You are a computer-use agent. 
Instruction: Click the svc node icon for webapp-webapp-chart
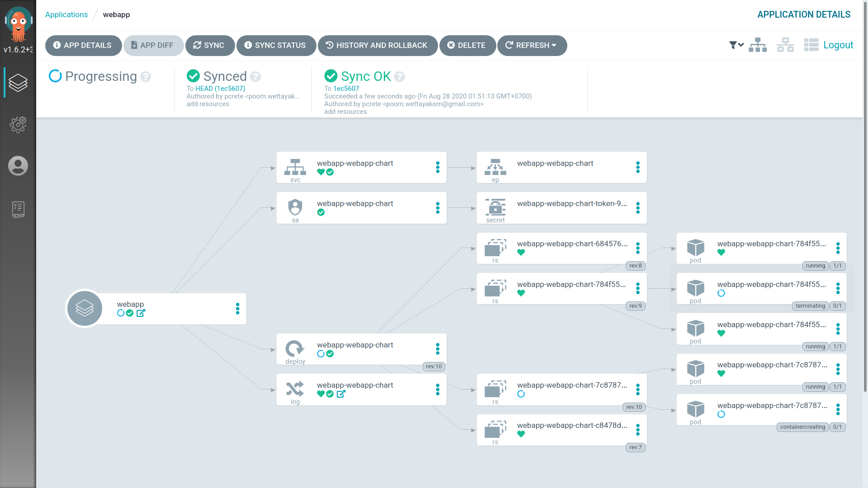tap(295, 168)
